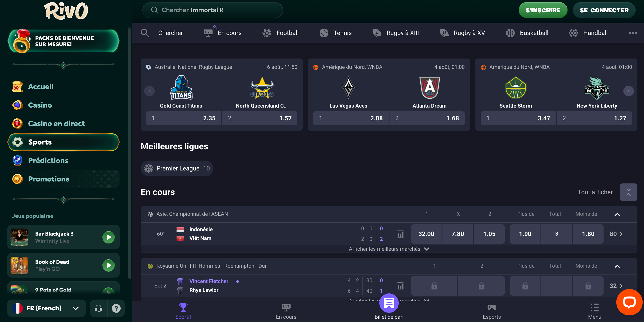Select Rugby à XV sport
This screenshot has height=322, width=644.
coord(462,33)
